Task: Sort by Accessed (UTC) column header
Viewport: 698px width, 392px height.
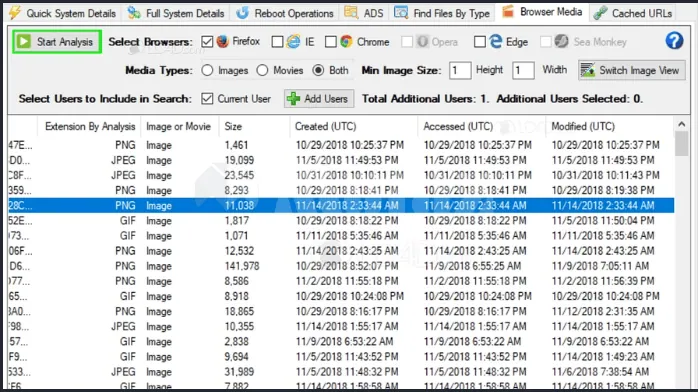Action: click(x=481, y=127)
